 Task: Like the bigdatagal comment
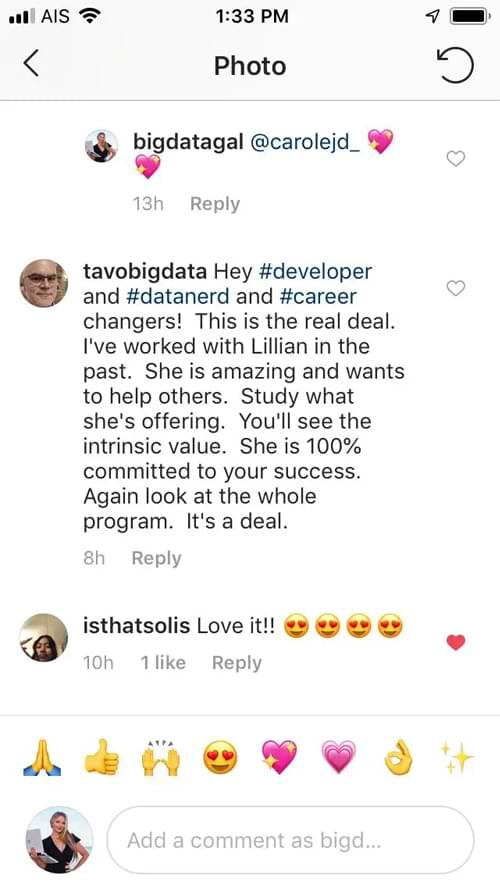(x=456, y=159)
